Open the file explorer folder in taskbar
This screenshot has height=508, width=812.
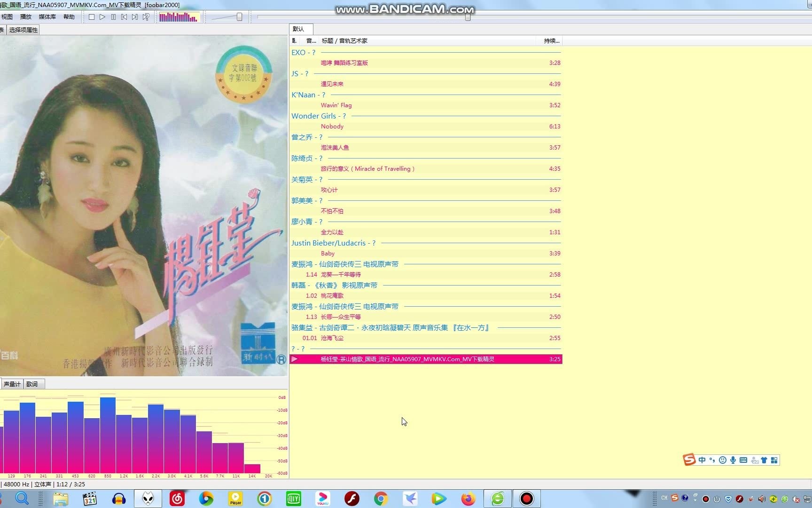(61, 499)
